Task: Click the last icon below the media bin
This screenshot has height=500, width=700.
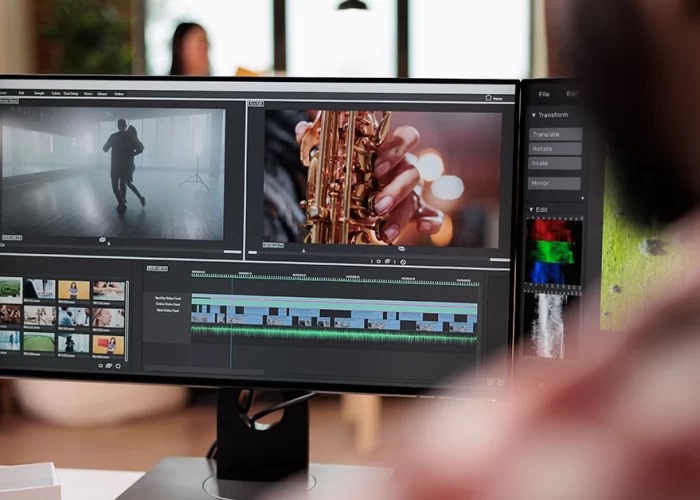Action: (117, 365)
